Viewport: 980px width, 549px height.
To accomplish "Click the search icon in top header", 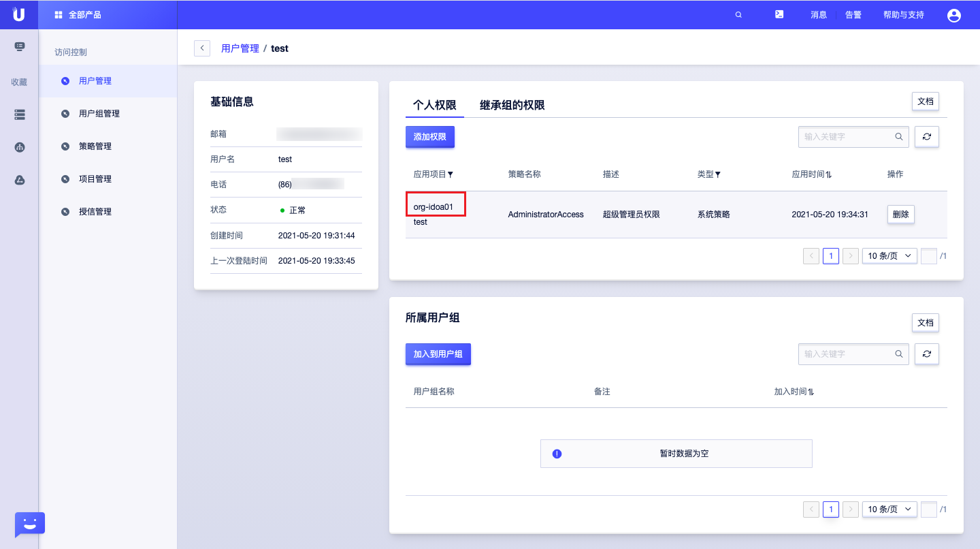I will point(738,15).
